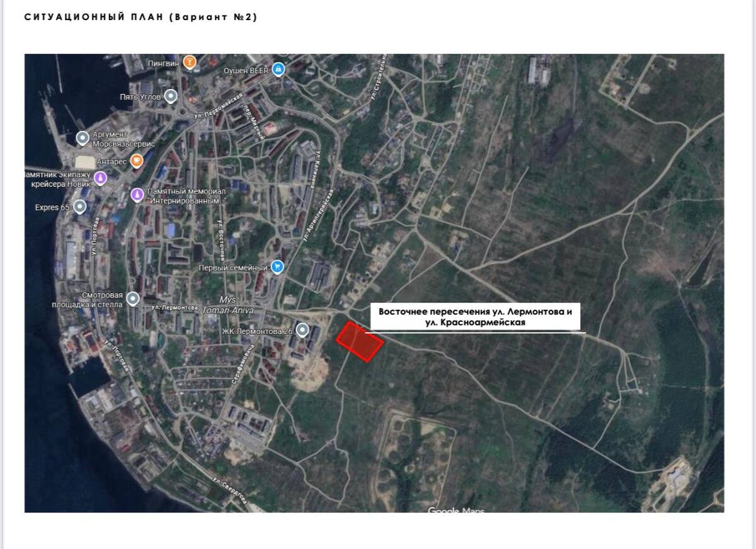Click the Восточнее пересечения ул. Лермонтова callout box
Screen dimensions: 756x549
(475, 317)
